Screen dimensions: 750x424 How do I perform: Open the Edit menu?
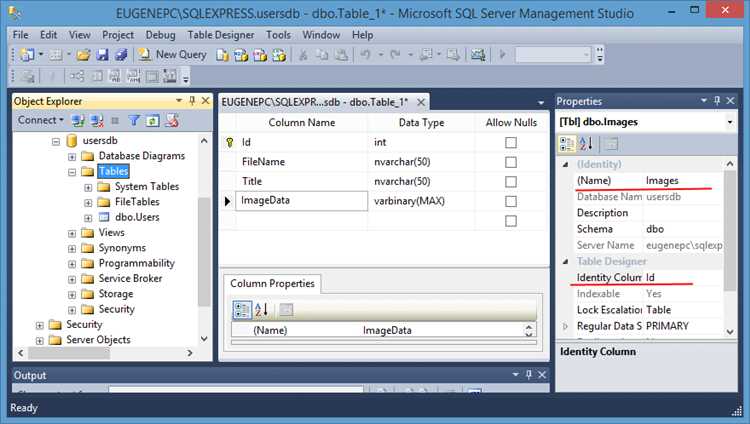point(48,35)
